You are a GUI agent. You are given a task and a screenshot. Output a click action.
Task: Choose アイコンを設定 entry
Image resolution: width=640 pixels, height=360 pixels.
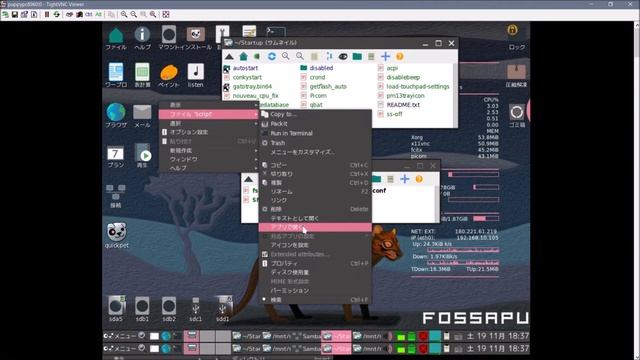click(x=315, y=245)
